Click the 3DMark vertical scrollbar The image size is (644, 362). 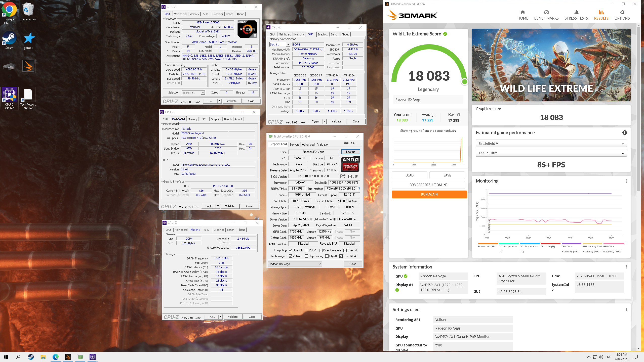638,109
